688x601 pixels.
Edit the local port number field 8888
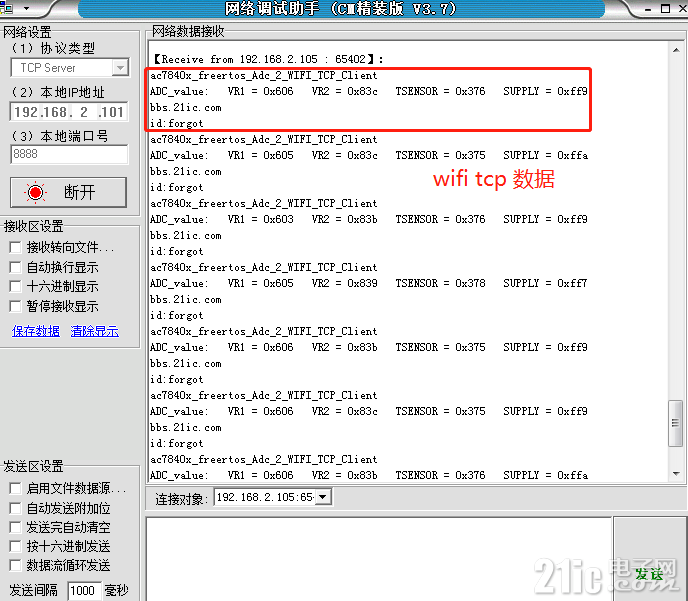(x=69, y=154)
